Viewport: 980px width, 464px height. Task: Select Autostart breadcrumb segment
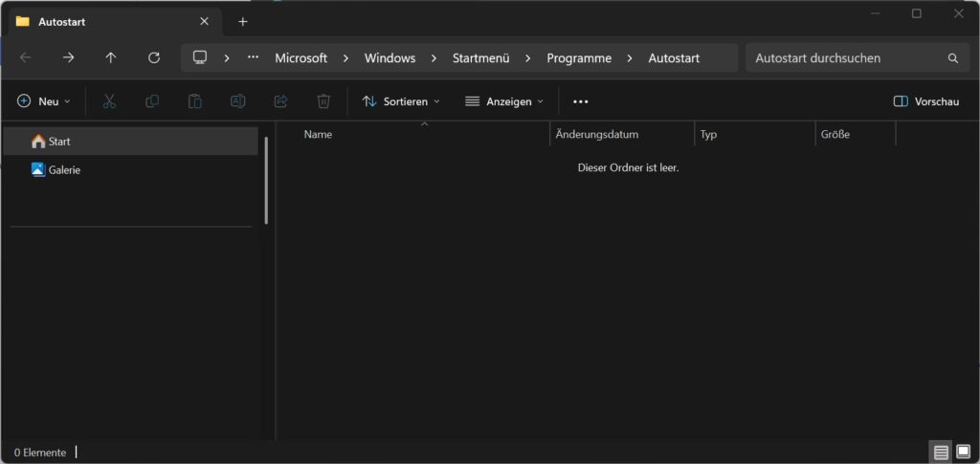click(x=674, y=58)
